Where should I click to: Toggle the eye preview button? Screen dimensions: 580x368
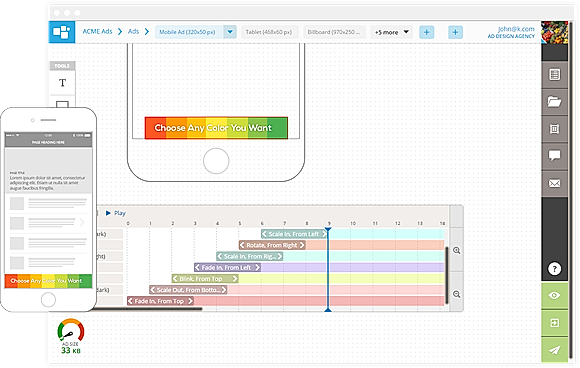[554, 296]
